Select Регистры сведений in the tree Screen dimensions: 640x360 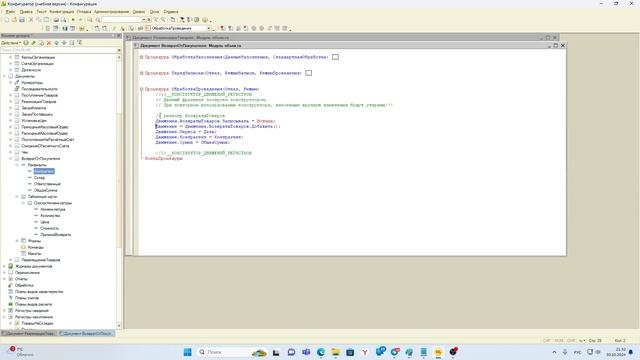31,311
